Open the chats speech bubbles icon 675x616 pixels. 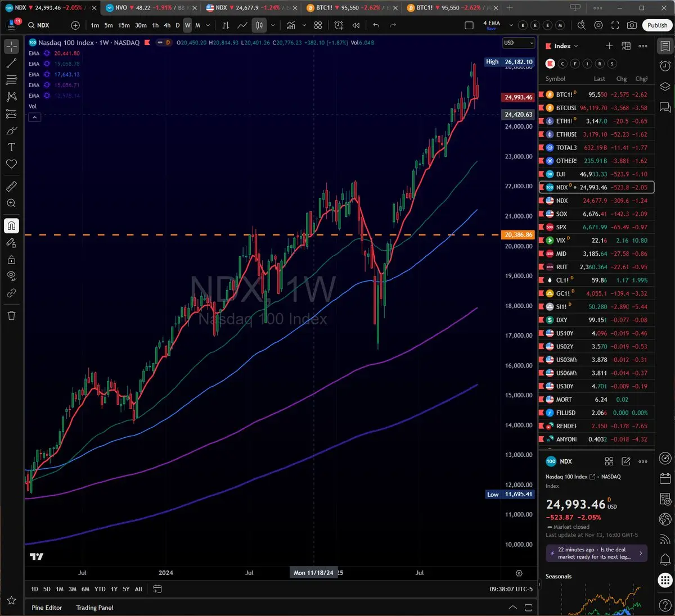[x=665, y=107]
